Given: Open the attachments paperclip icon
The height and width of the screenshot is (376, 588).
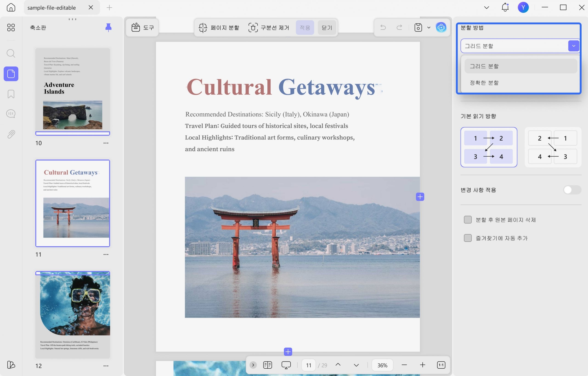Looking at the screenshot, I should [11, 134].
